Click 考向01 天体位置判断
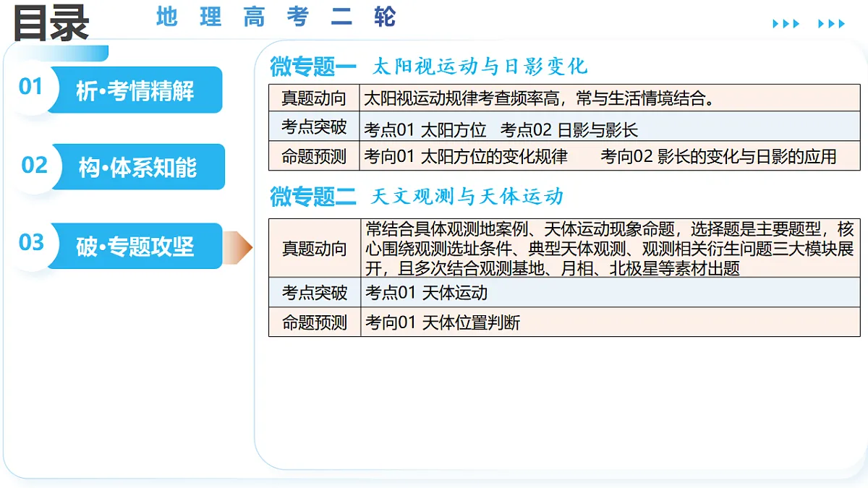 (x=443, y=322)
